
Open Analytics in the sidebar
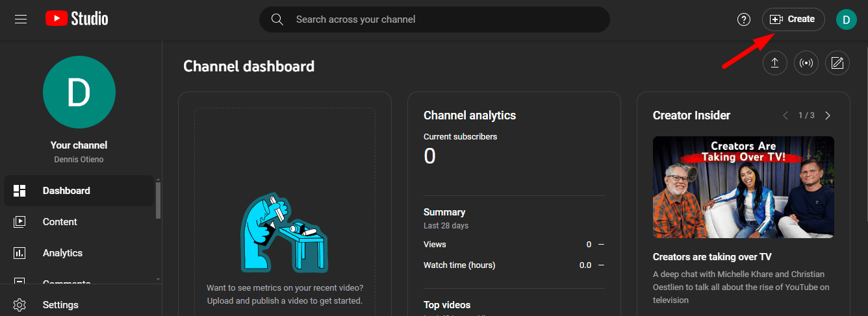coord(62,253)
